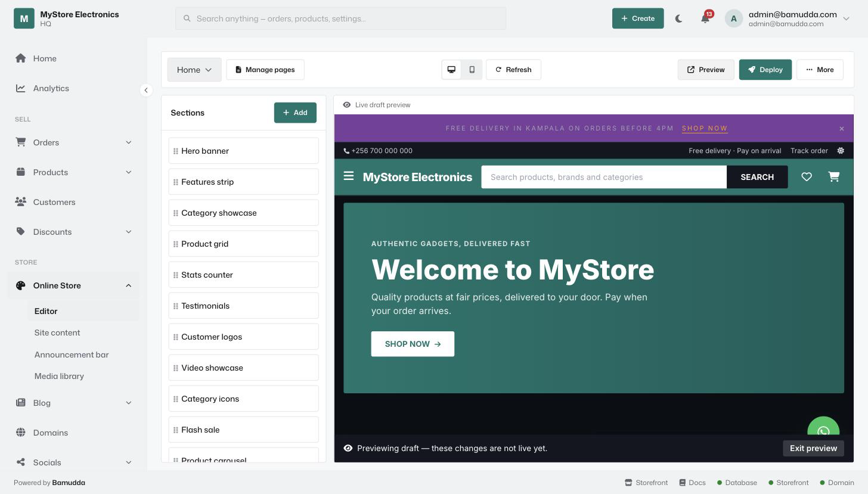The width and height of the screenshot is (868, 494).
Task: Open the Docs footer link
Action: tap(692, 483)
